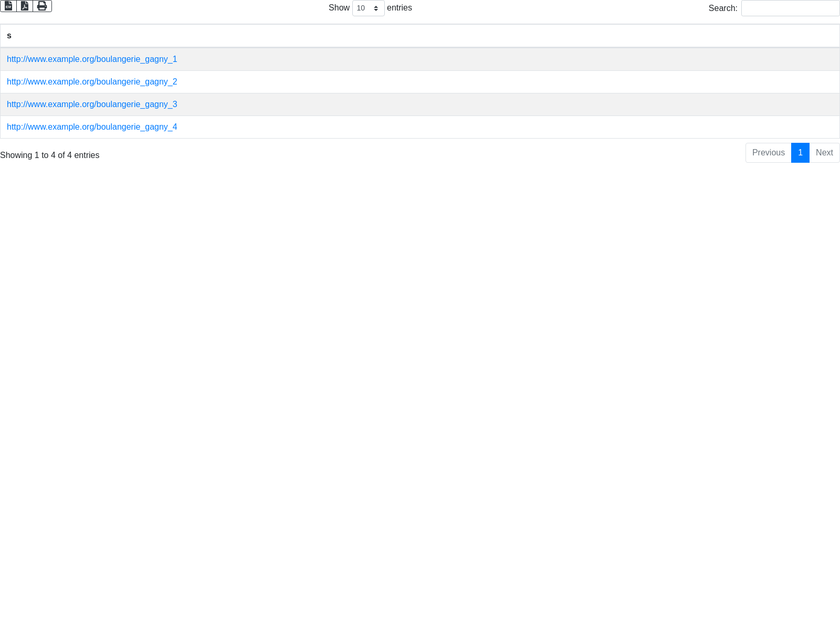Screen dimensions: 840x630
Task: Open the boulangerie_gagny_2 link
Action: coord(92,82)
